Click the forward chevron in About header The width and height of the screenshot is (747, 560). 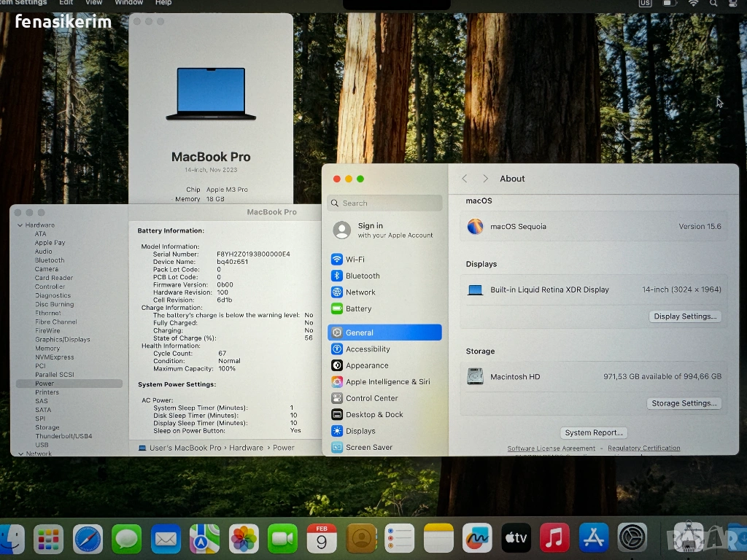(x=485, y=179)
